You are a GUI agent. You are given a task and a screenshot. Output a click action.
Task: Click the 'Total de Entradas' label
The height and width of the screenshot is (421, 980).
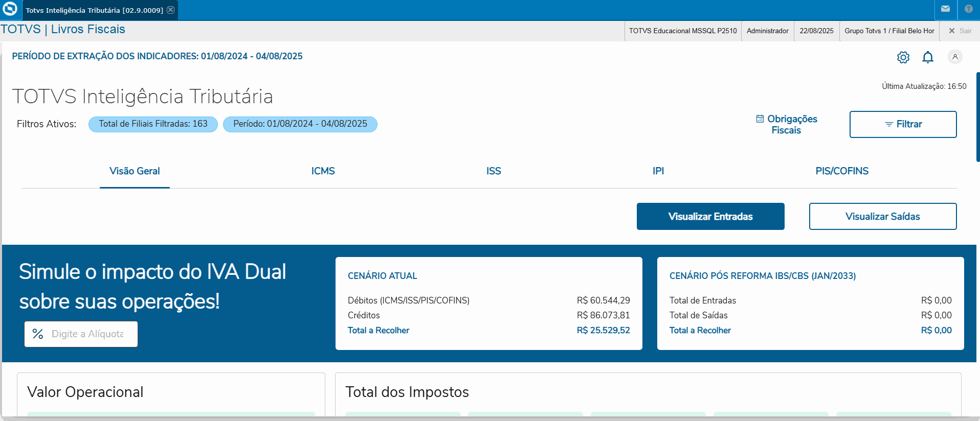[703, 300]
